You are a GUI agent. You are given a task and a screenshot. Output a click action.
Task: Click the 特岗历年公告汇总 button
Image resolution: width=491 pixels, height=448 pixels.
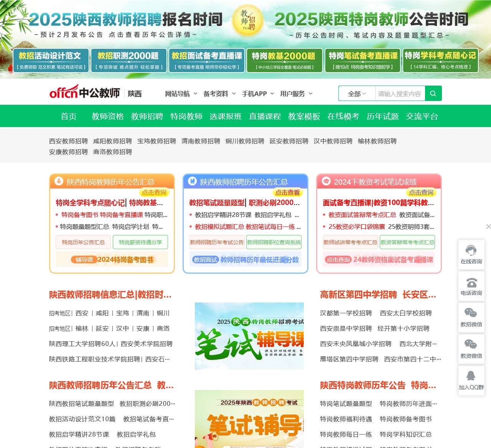coord(83,242)
